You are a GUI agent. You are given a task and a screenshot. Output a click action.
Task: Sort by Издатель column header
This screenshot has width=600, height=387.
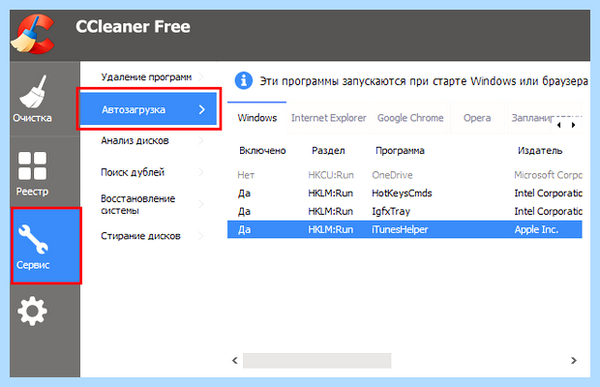pyautogui.click(x=540, y=151)
